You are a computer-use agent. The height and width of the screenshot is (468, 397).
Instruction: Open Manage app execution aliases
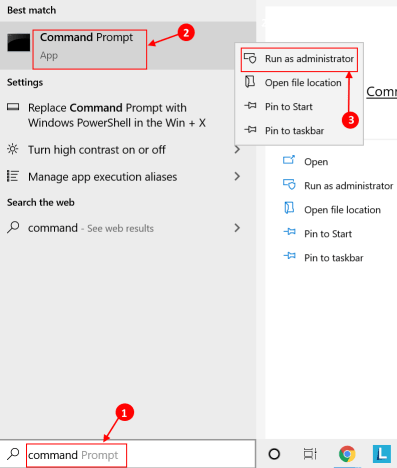(102, 177)
